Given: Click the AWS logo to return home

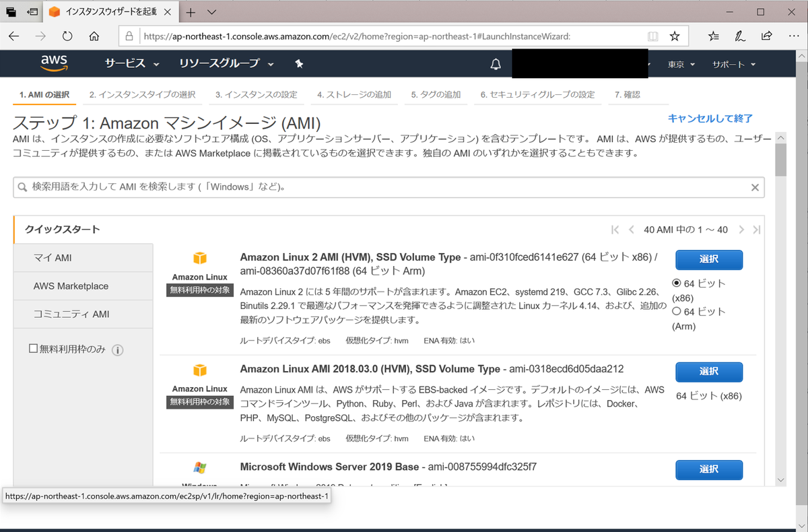Looking at the screenshot, I should (53, 63).
